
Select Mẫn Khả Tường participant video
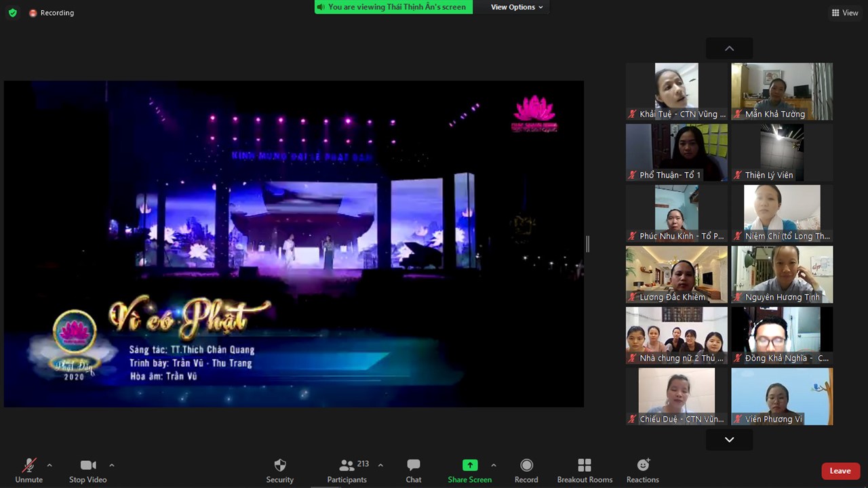point(782,91)
